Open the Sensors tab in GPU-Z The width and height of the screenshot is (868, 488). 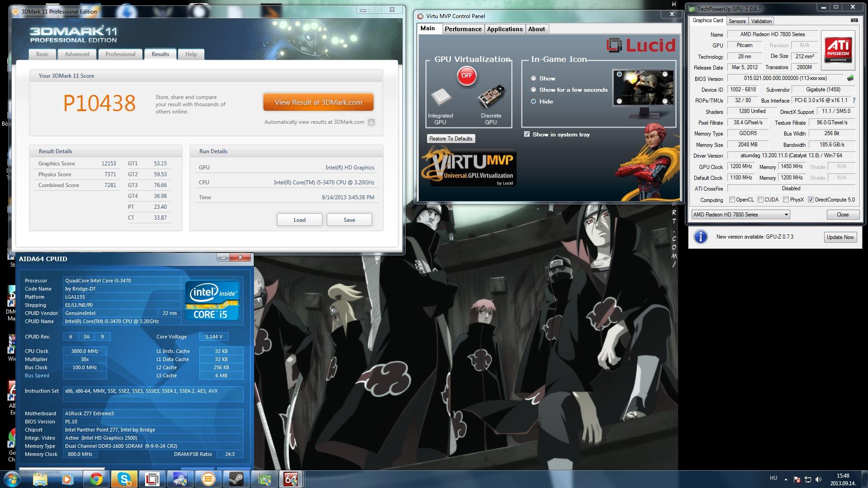click(737, 21)
